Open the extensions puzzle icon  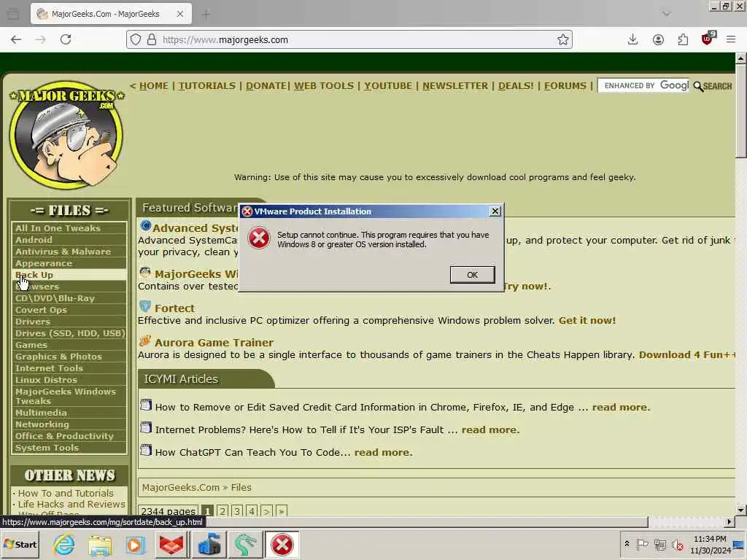[683, 39]
